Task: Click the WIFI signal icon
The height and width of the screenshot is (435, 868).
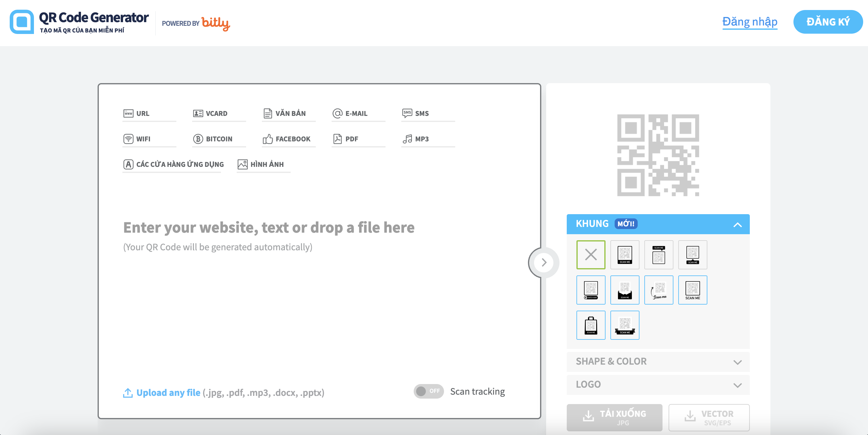Action: click(x=129, y=139)
